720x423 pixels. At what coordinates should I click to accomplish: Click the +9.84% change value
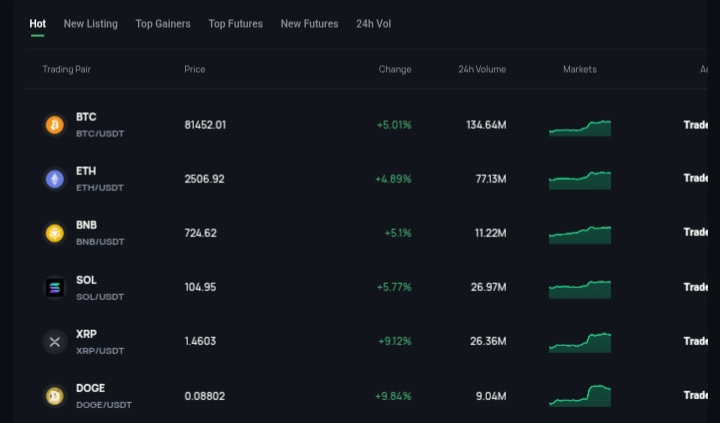pyautogui.click(x=393, y=396)
